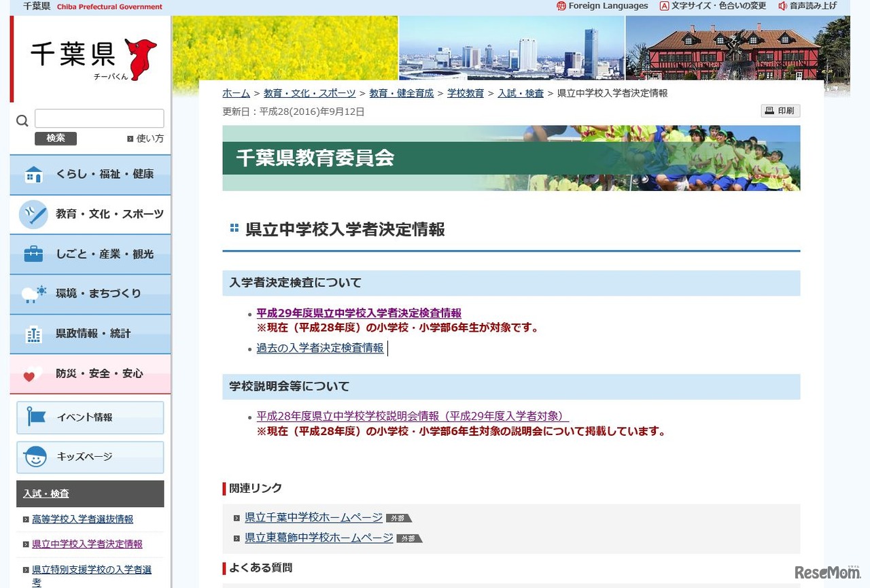
Task: Open 平成29年度県立中学校入学者決定検査情報 link
Action: pyautogui.click(x=358, y=313)
